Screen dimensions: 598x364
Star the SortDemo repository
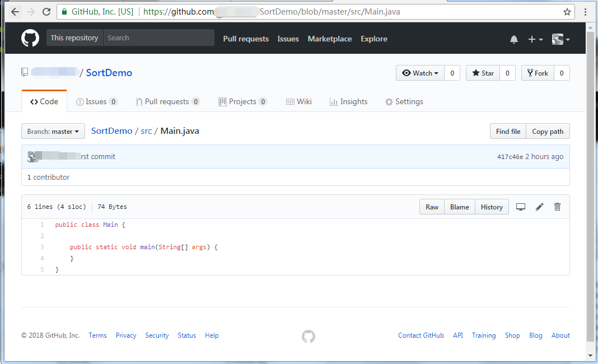(x=483, y=73)
